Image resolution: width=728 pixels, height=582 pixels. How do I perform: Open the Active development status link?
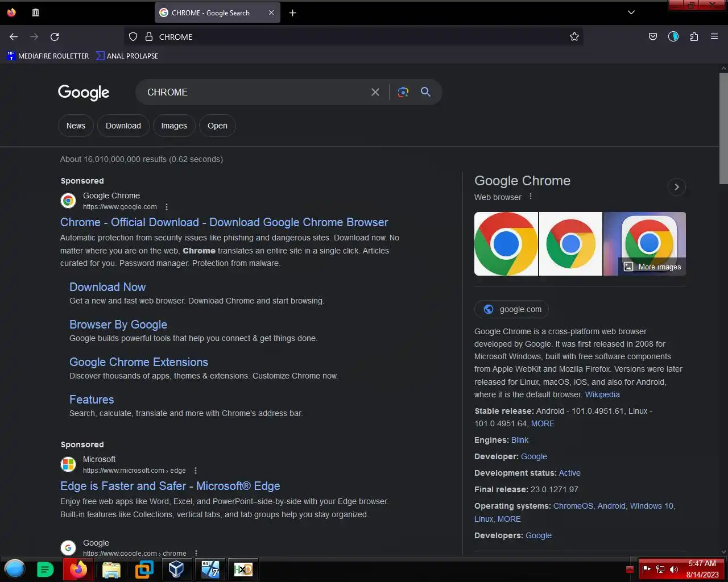(x=569, y=473)
